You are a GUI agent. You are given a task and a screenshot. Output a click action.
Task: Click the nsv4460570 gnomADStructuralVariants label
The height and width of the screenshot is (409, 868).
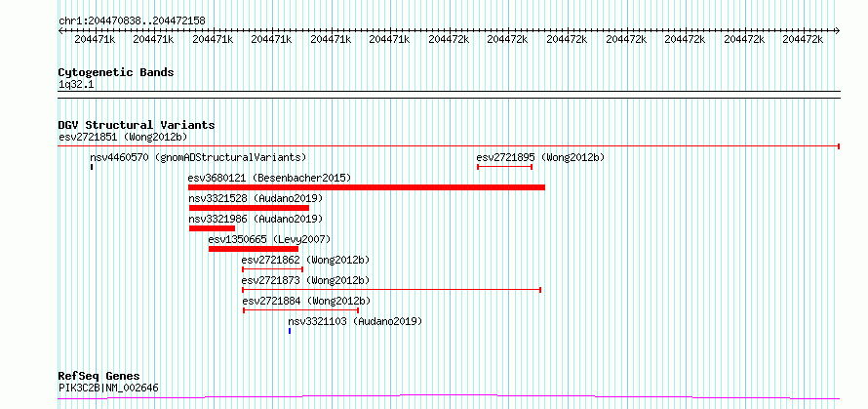198,157
